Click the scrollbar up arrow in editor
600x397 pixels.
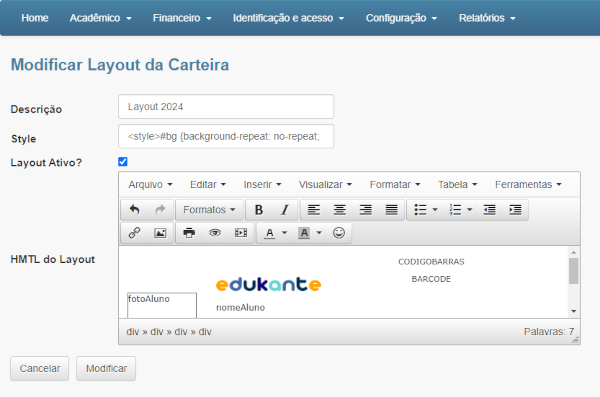click(x=573, y=252)
